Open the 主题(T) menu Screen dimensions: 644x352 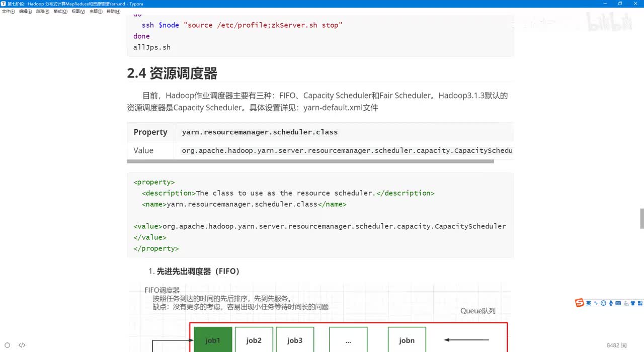tap(96, 11)
